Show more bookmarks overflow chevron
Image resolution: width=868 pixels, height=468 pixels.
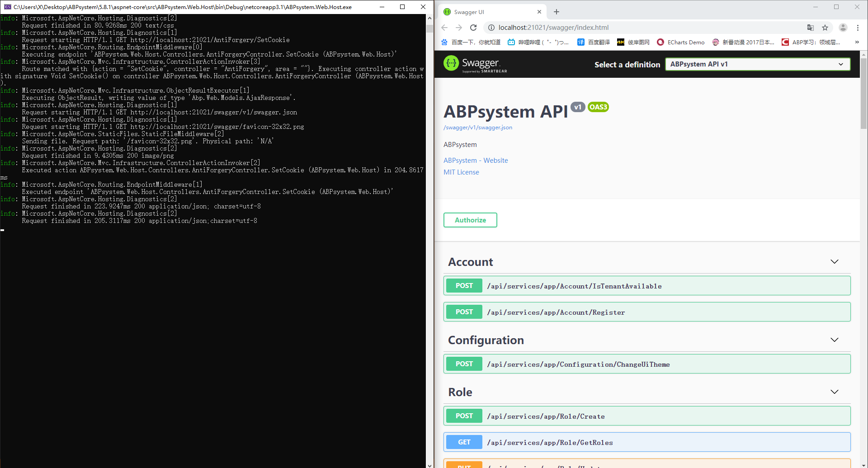857,42
